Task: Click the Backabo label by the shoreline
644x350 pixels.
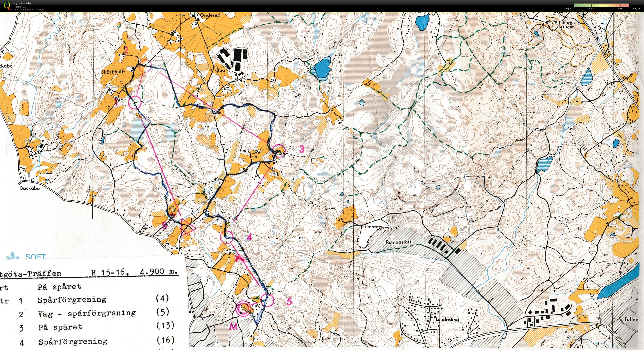Action: (x=30, y=188)
